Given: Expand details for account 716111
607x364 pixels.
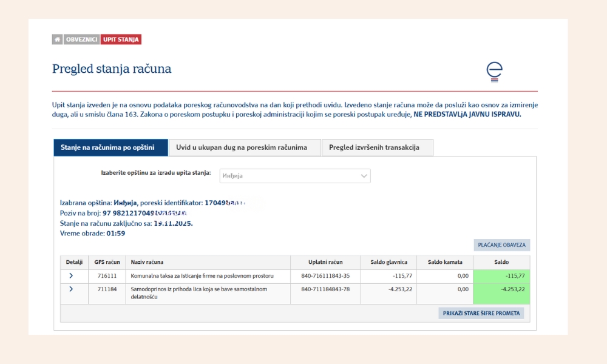Looking at the screenshot, I should click(72, 275).
